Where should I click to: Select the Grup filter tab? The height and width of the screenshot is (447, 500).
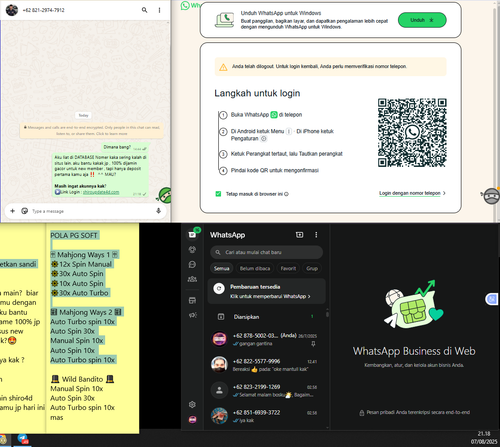point(312,268)
